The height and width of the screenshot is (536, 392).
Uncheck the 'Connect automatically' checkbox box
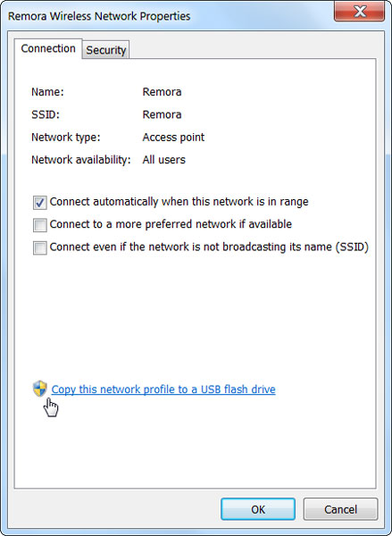point(40,203)
